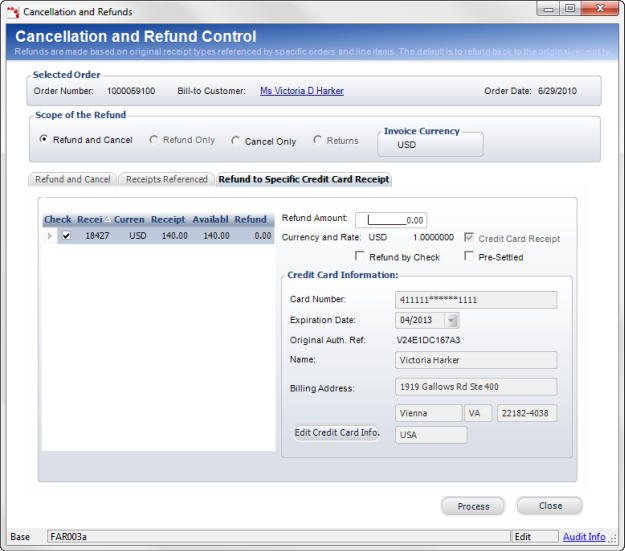Image resolution: width=625 pixels, height=551 pixels.
Task: Click the Cancellation and Refunds title bar icon
Action: tap(12, 12)
